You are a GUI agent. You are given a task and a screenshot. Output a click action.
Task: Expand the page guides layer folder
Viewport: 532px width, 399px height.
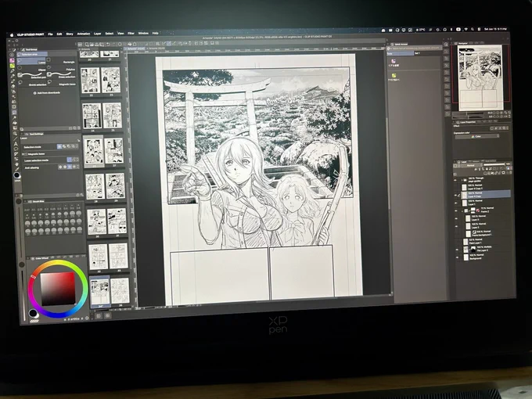pyautogui.click(x=462, y=180)
